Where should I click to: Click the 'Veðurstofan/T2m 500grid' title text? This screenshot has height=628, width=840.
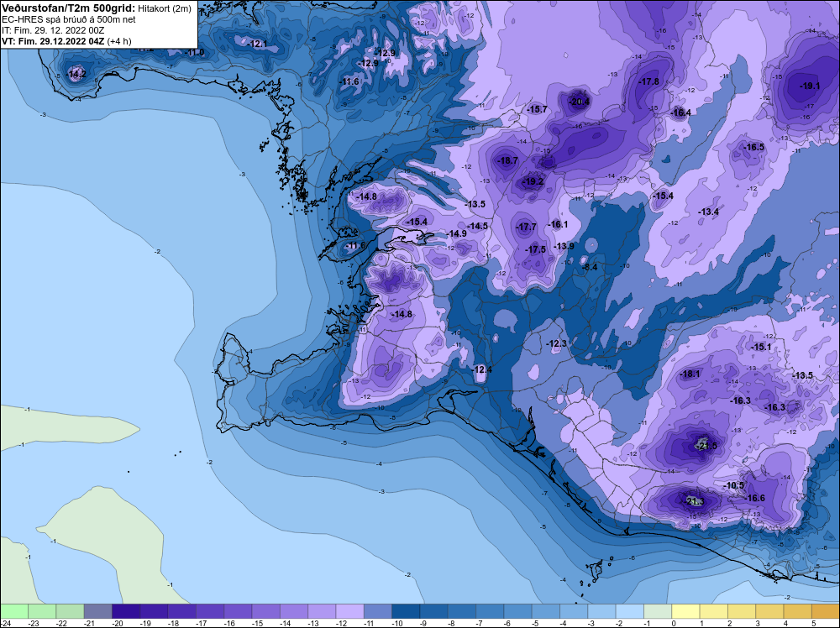point(69,8)
